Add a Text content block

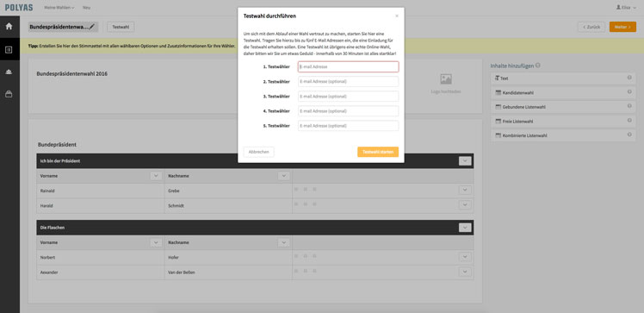[563, 78]
